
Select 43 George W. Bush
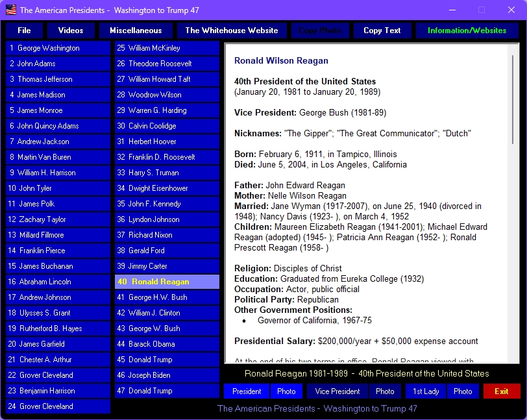(167, 328)
